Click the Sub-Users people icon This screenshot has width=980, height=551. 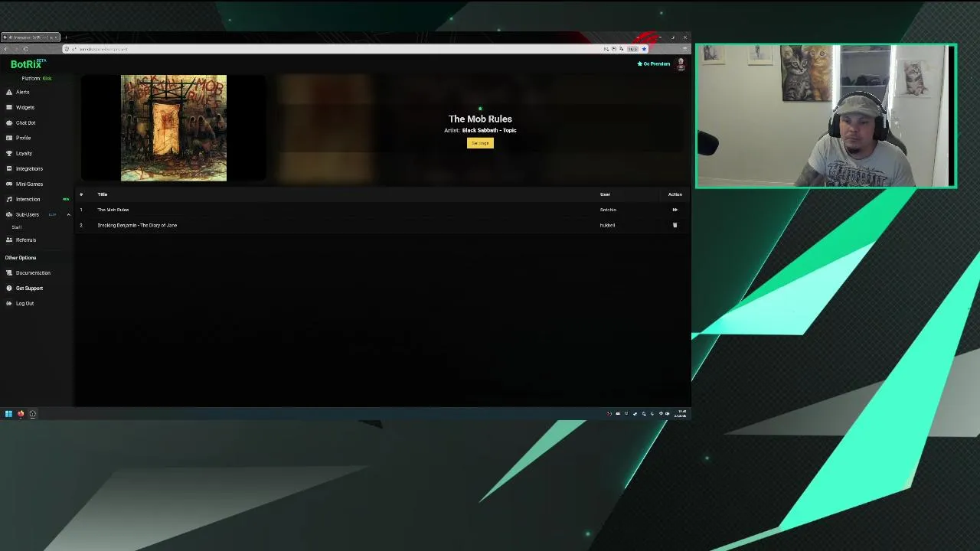point(9,214)
